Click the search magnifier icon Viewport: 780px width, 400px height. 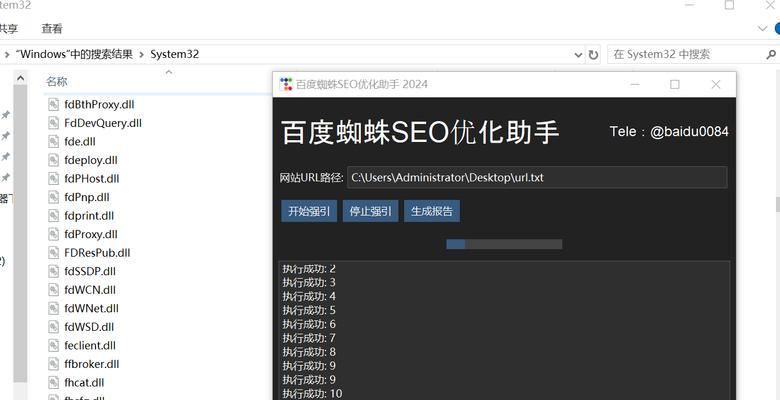click(x=772, y=55)
